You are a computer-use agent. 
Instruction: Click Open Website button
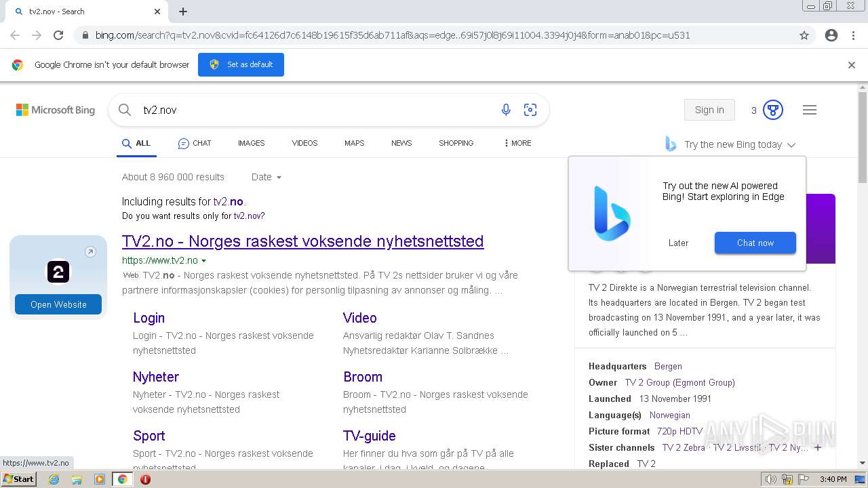tap(58, 304)
